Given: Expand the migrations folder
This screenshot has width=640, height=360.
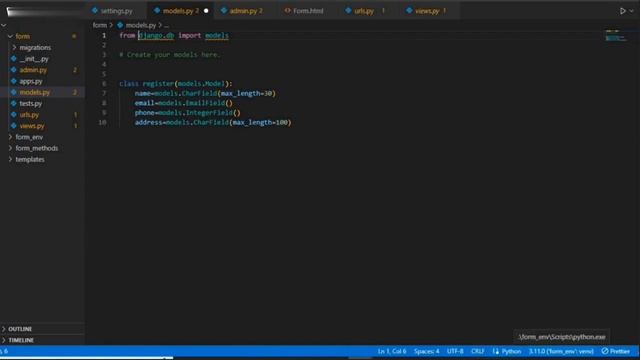Looking at the screenshot, I should (35, 48).
